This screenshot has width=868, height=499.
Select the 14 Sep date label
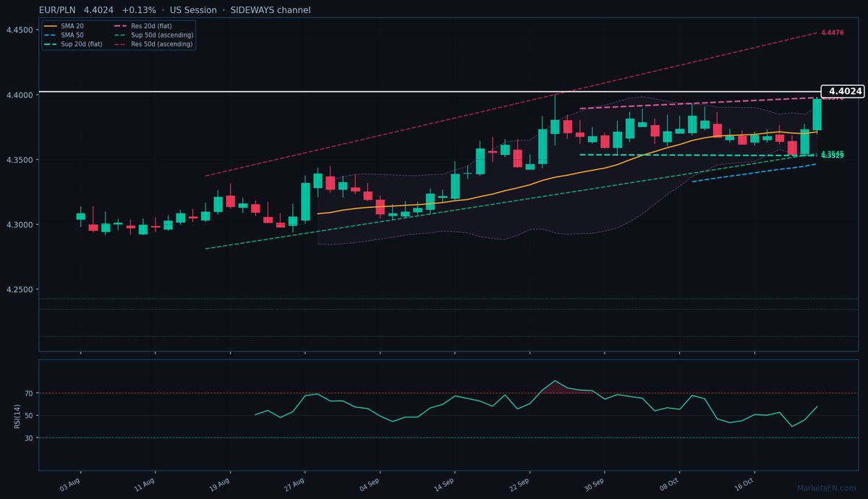(444, 484)
